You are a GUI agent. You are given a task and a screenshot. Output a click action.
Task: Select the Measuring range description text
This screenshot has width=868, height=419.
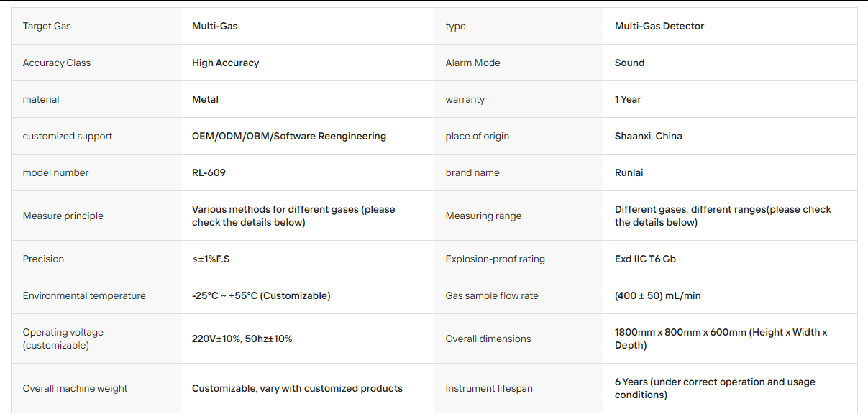pos(723,216)
